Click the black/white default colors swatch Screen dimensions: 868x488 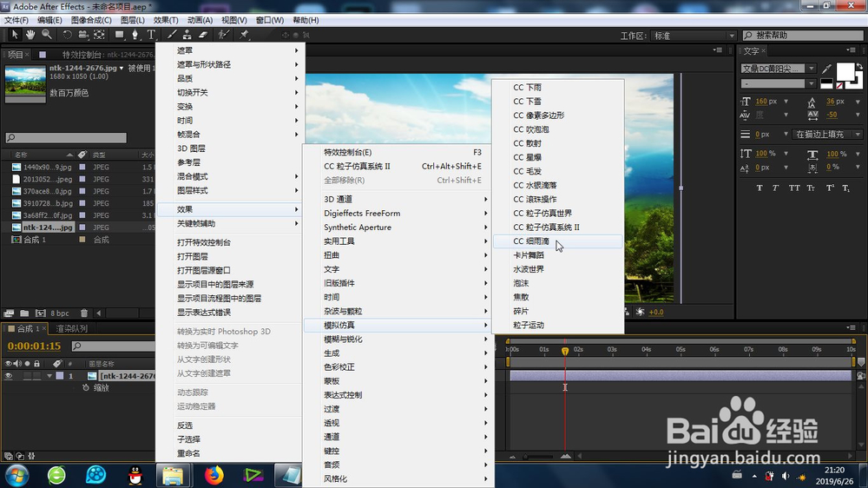click(826, 83)
